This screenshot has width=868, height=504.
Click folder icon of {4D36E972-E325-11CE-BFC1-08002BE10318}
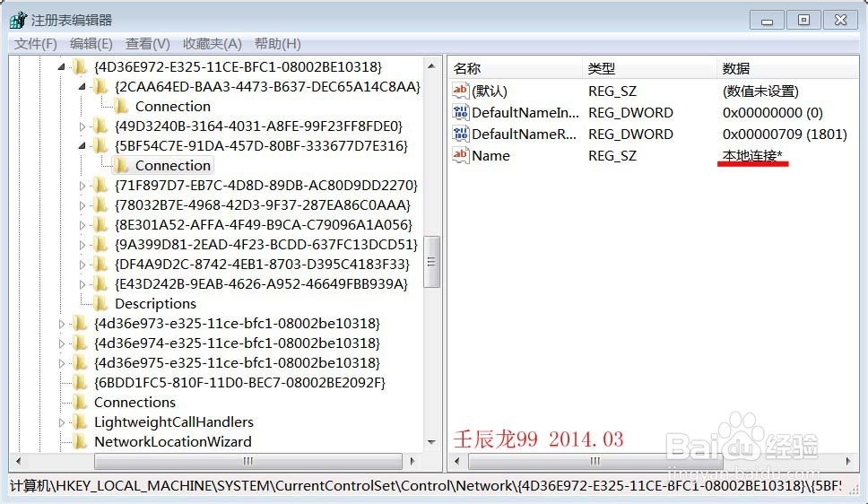tap(81, 67)
